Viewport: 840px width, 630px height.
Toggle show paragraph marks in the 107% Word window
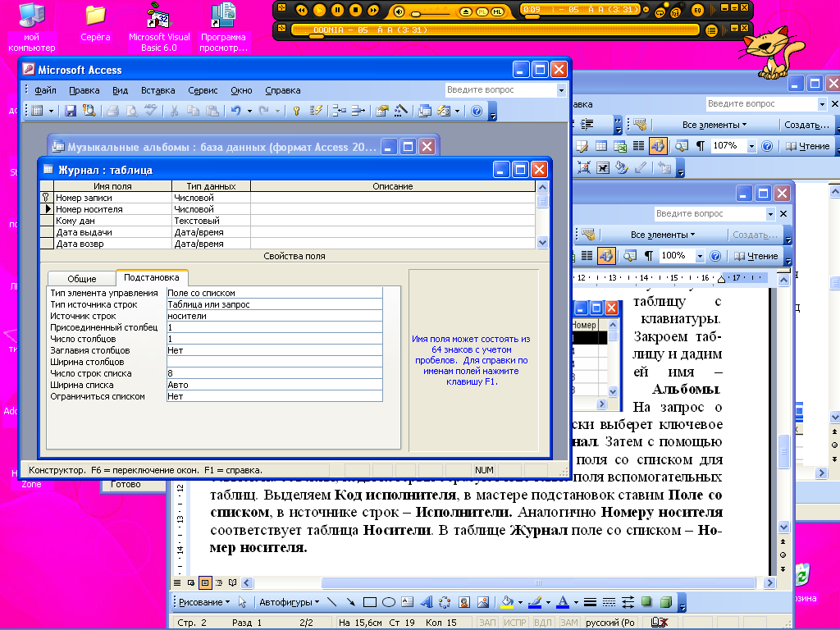point(701,146)
